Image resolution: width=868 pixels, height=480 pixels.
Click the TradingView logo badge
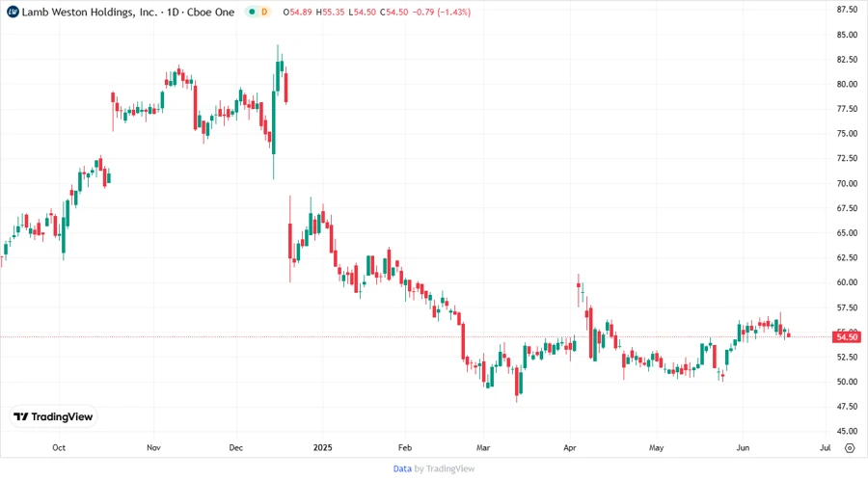54,416
